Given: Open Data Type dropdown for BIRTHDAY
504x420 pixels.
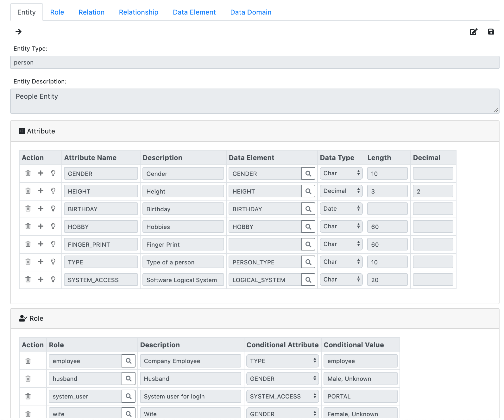Looking at the screenshot, I should tap(341, 209).
